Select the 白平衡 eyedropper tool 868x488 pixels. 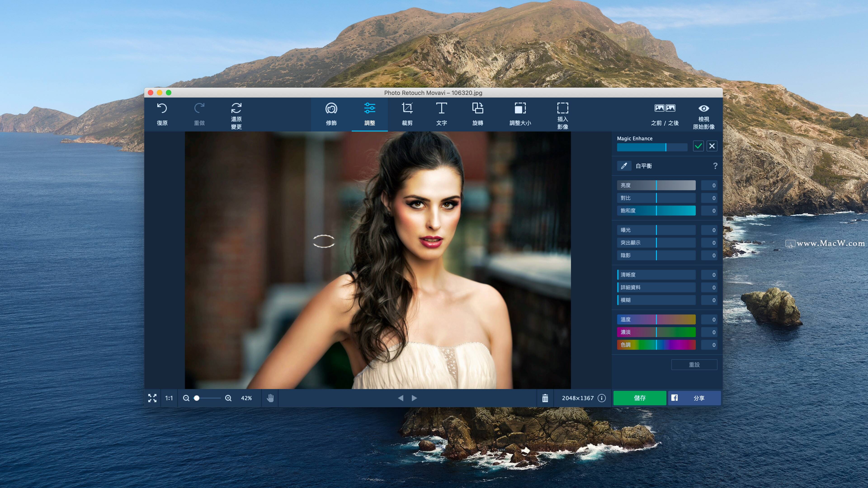[624, 166]
